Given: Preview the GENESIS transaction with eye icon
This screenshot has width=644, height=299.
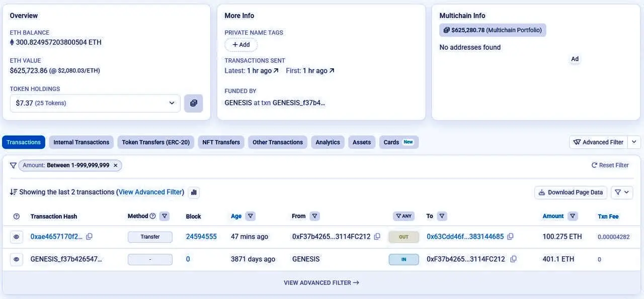Looking at the screenshot, I should pos(17,259).
